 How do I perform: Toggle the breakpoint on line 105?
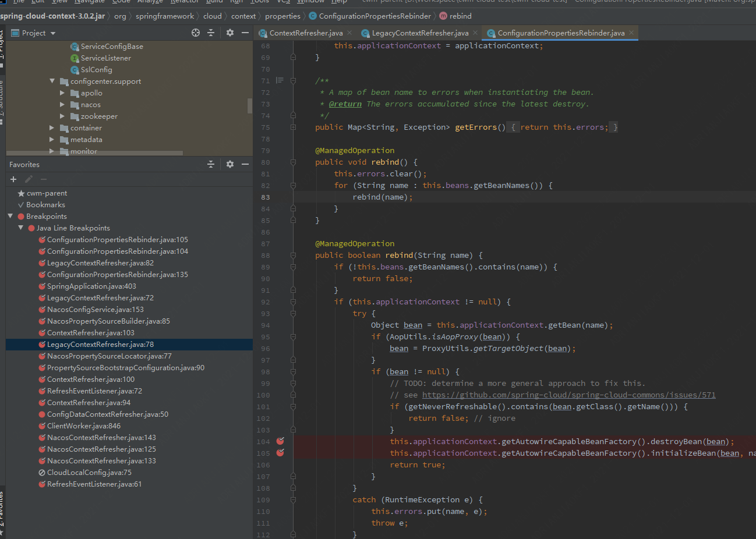280,453
